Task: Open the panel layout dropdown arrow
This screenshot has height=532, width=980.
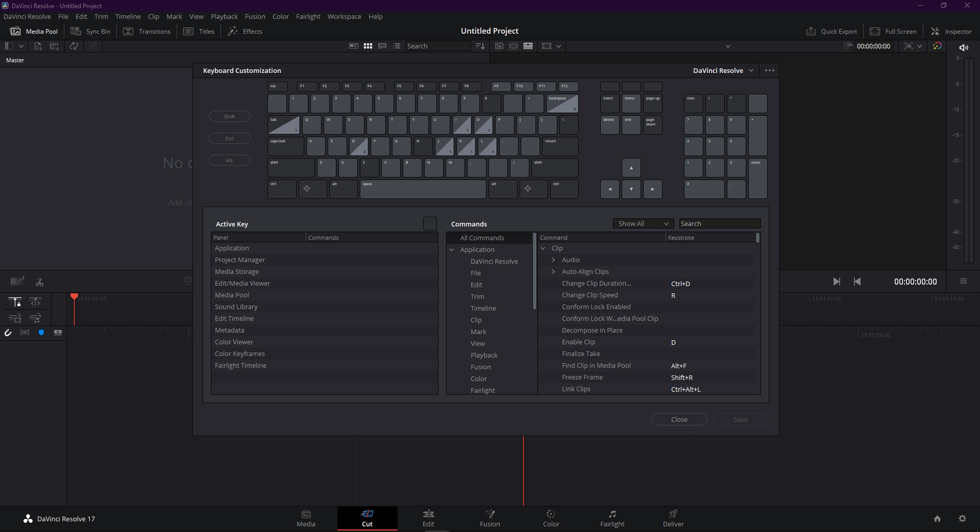Action: (x=21, y=46)
